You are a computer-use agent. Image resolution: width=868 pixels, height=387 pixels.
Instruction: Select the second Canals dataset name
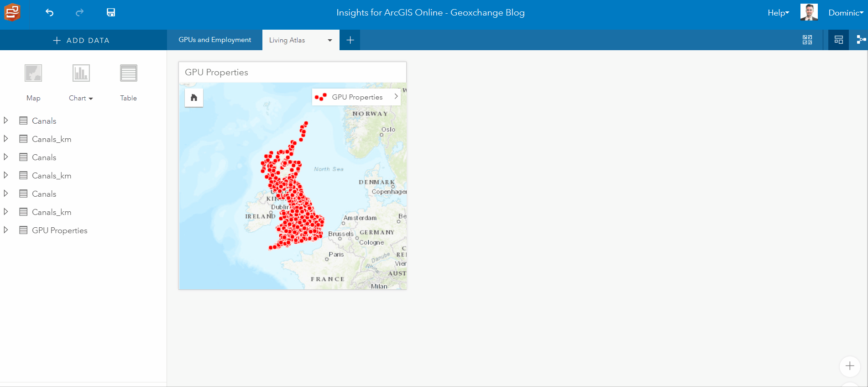coord(44,157)
